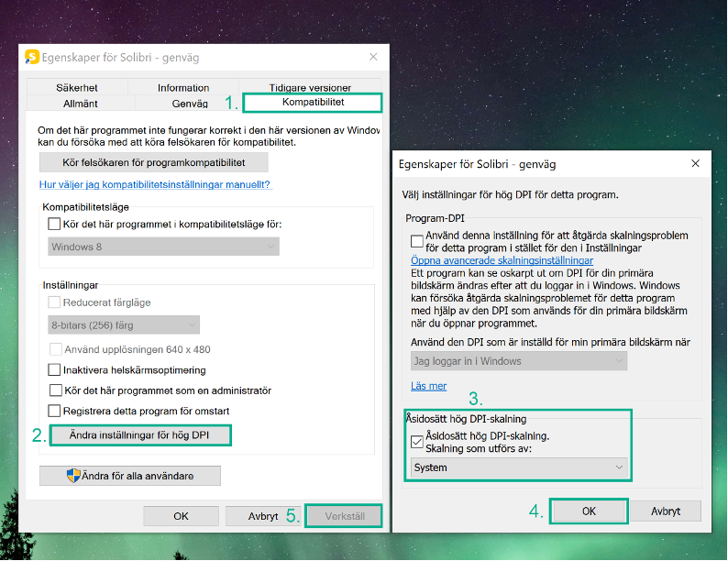Open the 8-bitars (256) färg dropdown
The image size is (728, 561).
[124, 325]
